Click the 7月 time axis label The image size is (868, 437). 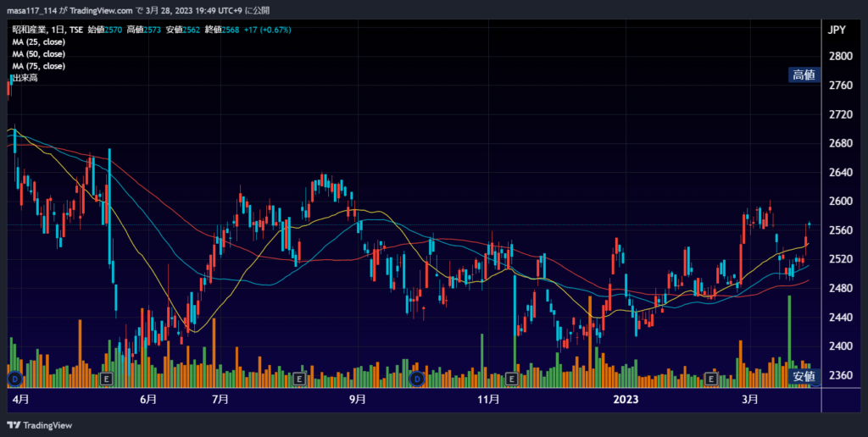coord(220,400)
